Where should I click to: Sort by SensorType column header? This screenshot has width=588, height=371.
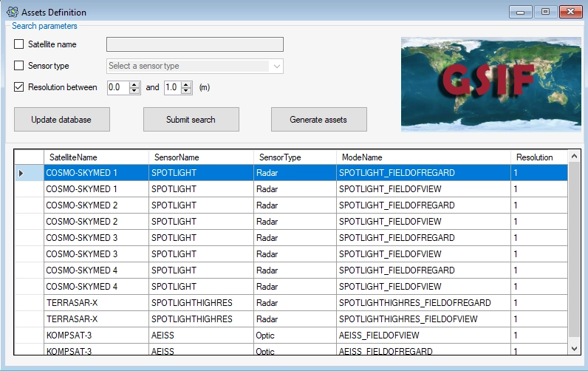(295, 157)
